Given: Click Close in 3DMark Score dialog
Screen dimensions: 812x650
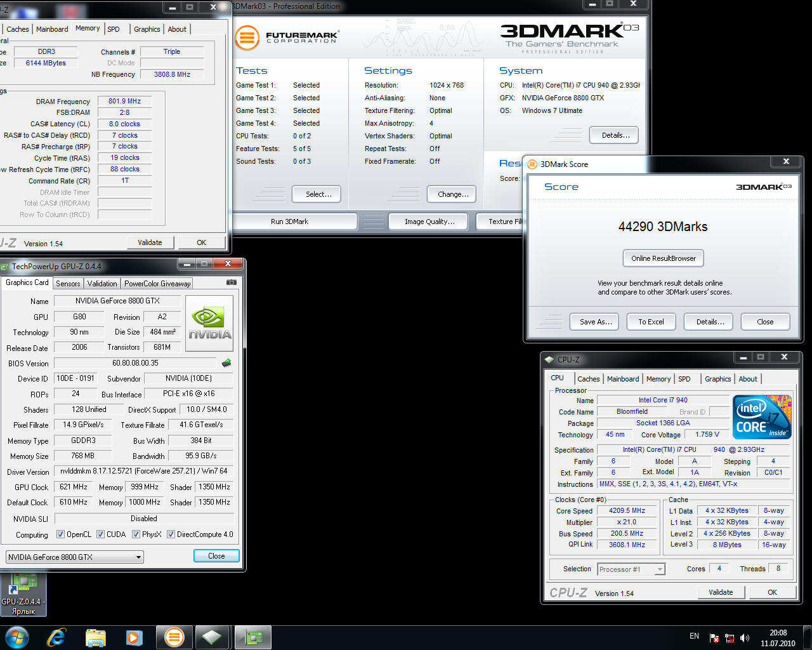Looking at the screenshot, I should pyautogui.click(x=765, y=322).
